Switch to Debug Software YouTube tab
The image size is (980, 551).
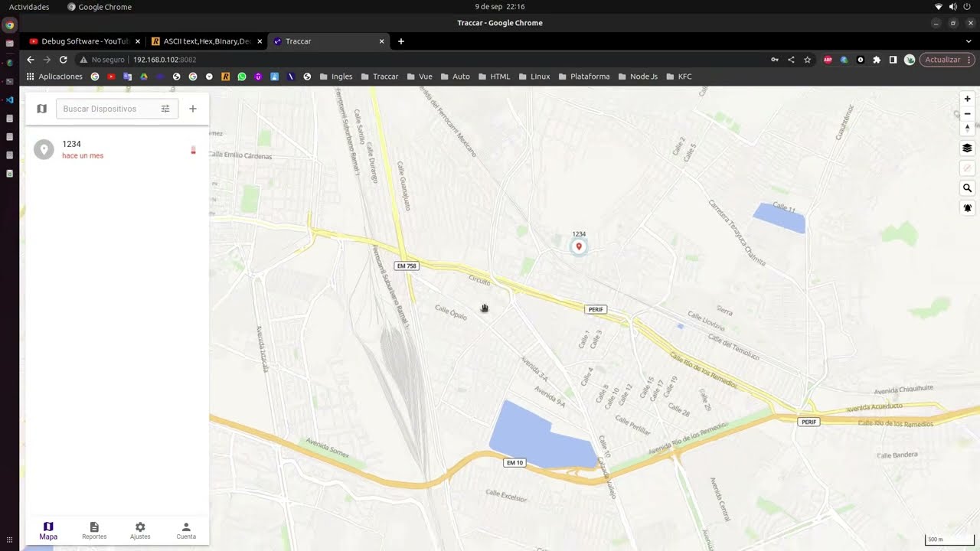pos(84,41)
